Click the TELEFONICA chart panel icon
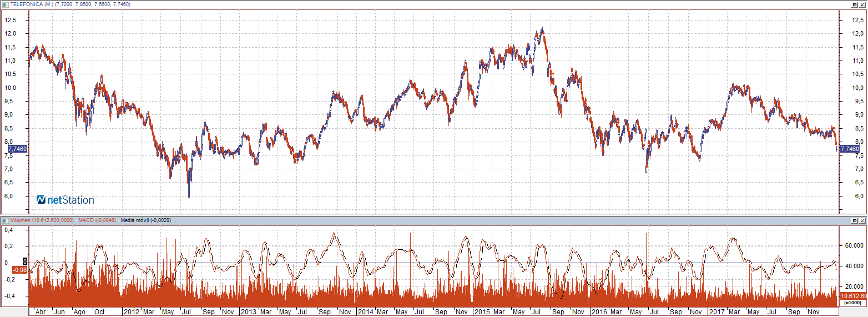The width and height of the screenshot is (868, 317). click(x=6, y=4)
